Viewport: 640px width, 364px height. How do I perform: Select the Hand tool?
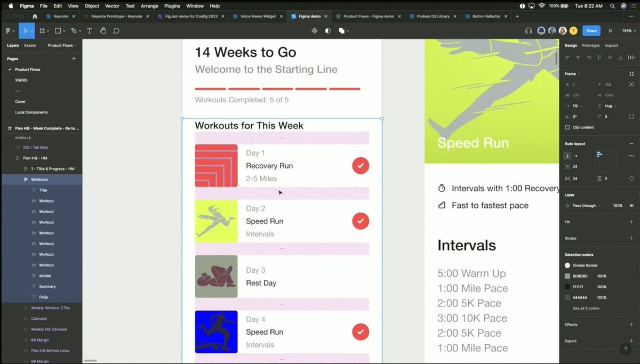coord(102,31)
